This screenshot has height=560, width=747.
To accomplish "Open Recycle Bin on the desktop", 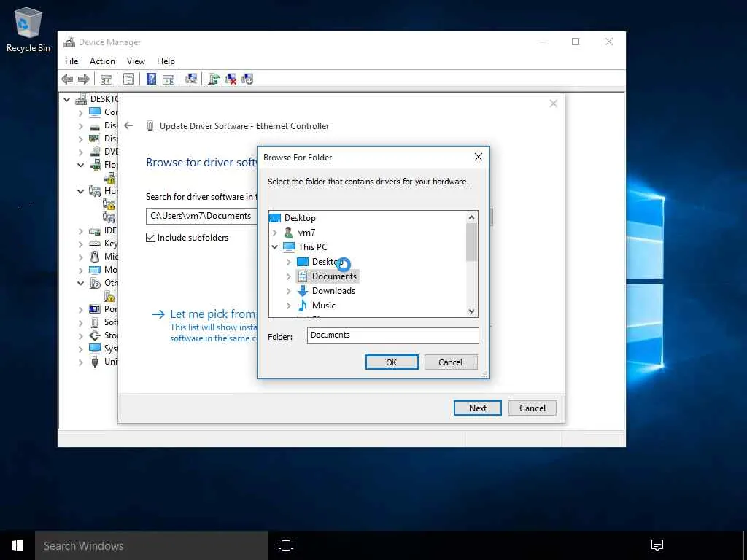I will point(28,29).
